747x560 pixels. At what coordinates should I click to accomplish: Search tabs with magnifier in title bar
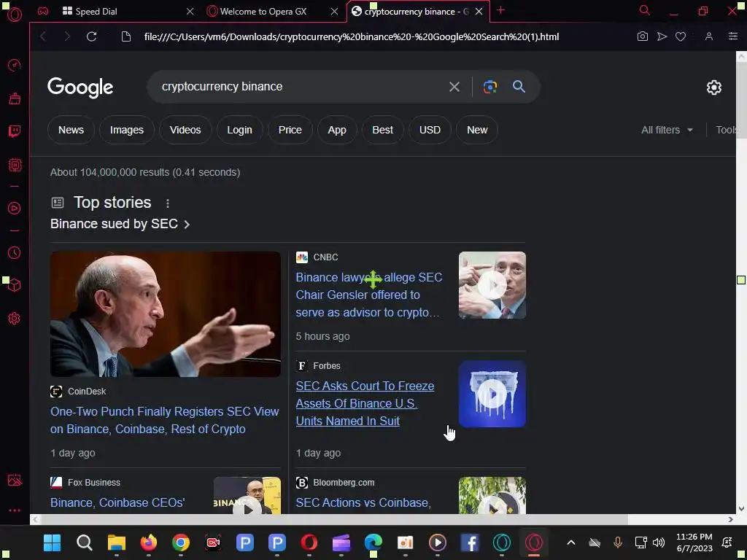[644, 10]
